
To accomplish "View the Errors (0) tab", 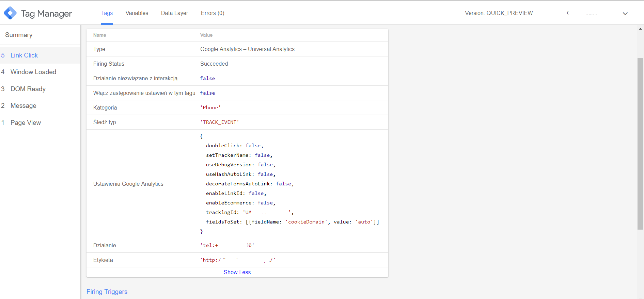I will point(213,13).
